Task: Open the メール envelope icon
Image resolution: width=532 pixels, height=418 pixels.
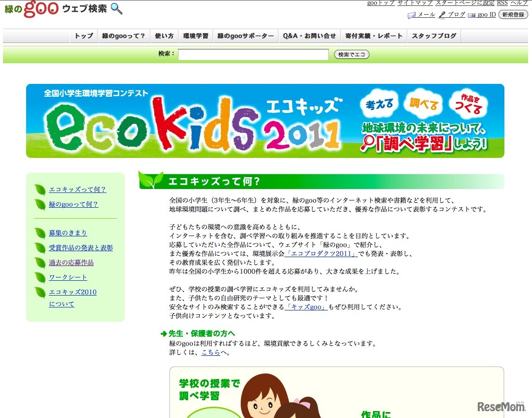Action: pyautogui.click(x=412, y=15)
